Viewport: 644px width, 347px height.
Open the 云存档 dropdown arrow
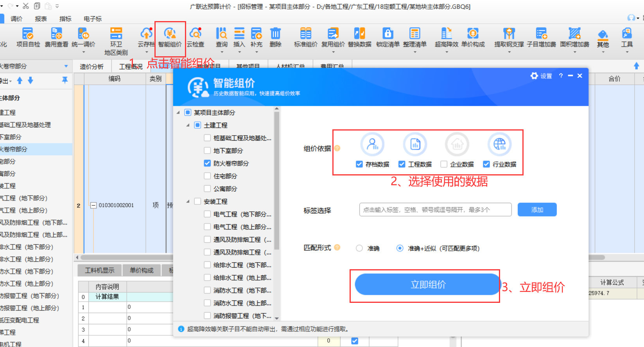pyautogui.click(x=147, y=52)
